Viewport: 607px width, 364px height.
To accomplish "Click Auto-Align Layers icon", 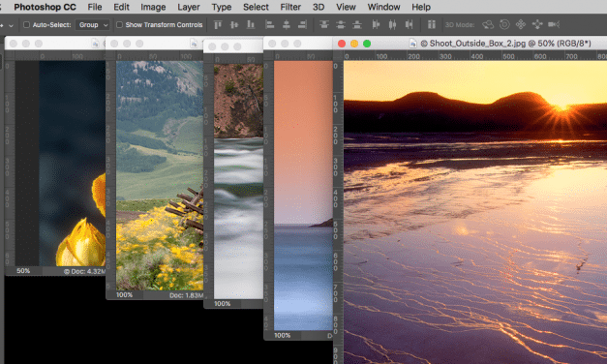I will pos(431,25).
